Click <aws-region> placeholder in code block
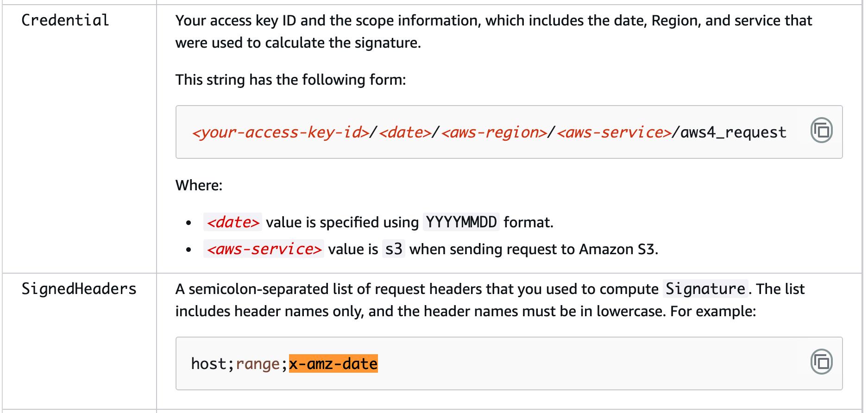 494,132
